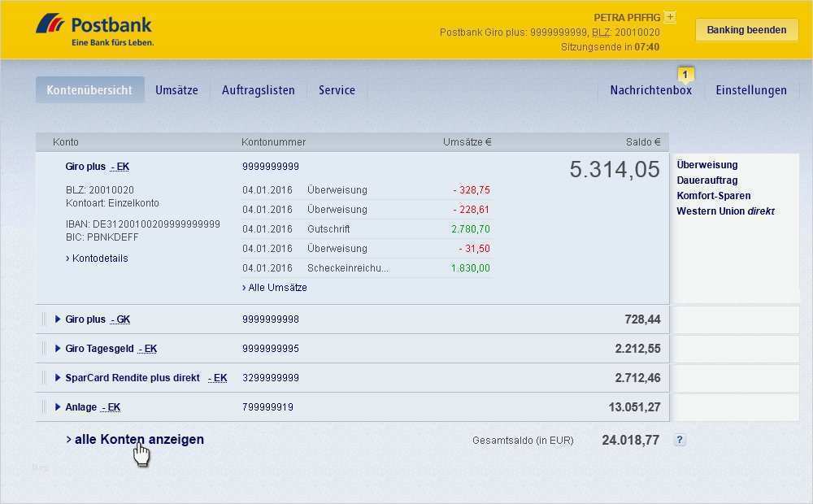Expand the Giro plus - GK account row
813x504 pixels.
pos(57,319)
